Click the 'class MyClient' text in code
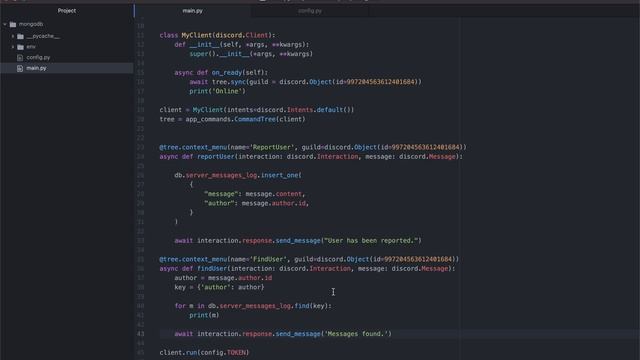 (x=186, y=35)
